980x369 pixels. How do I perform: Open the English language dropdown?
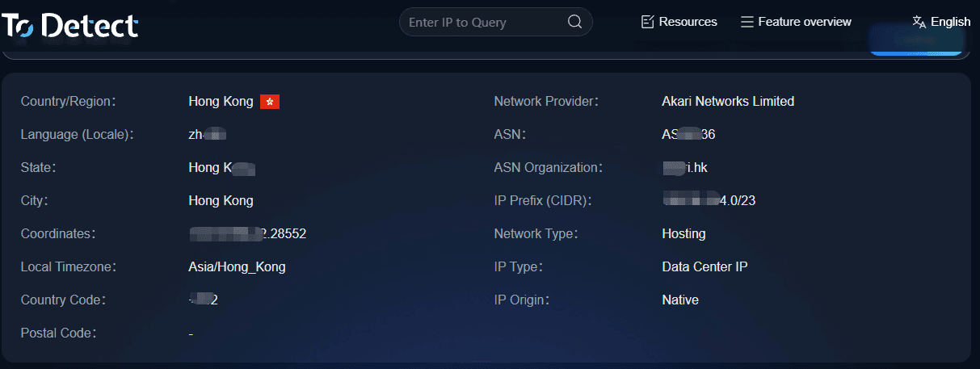pyautogui.click(x=950, y=22)
